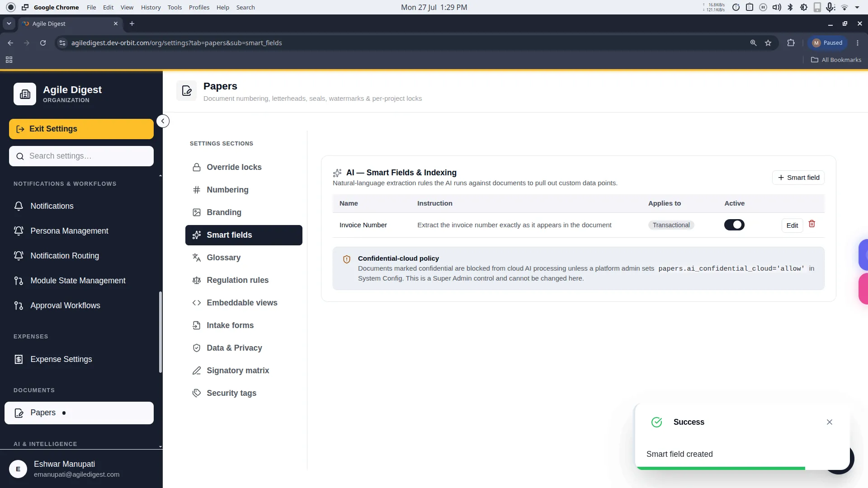Screen dimensions: 868x488
Task: Focus the Search settings field
Action: coord(81,156)
